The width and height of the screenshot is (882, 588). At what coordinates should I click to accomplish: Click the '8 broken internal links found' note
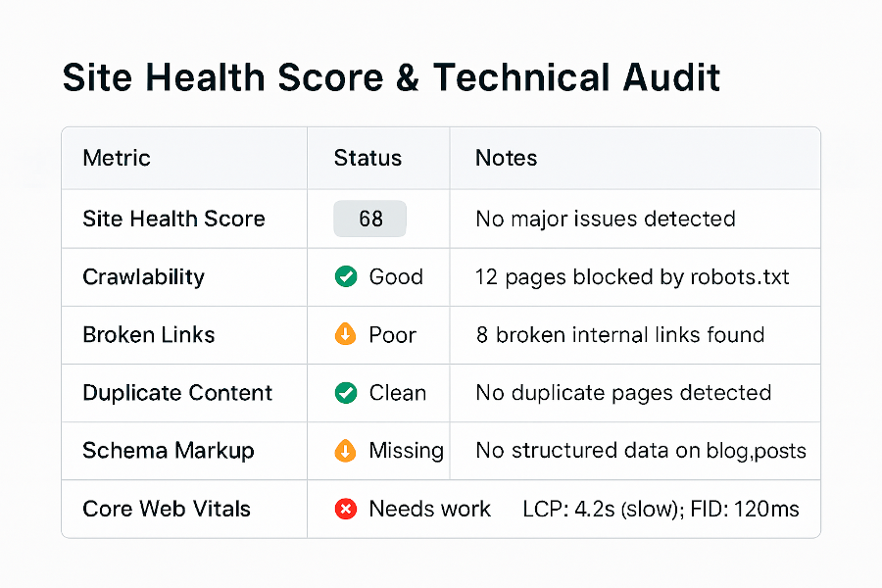(x=619, y=334)
